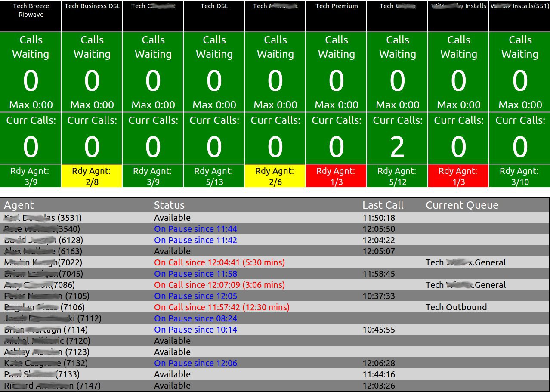550x392 pixels.
Task: Click the yellow Rdy Agnt 2/6 cell
Action: (275, 176)
